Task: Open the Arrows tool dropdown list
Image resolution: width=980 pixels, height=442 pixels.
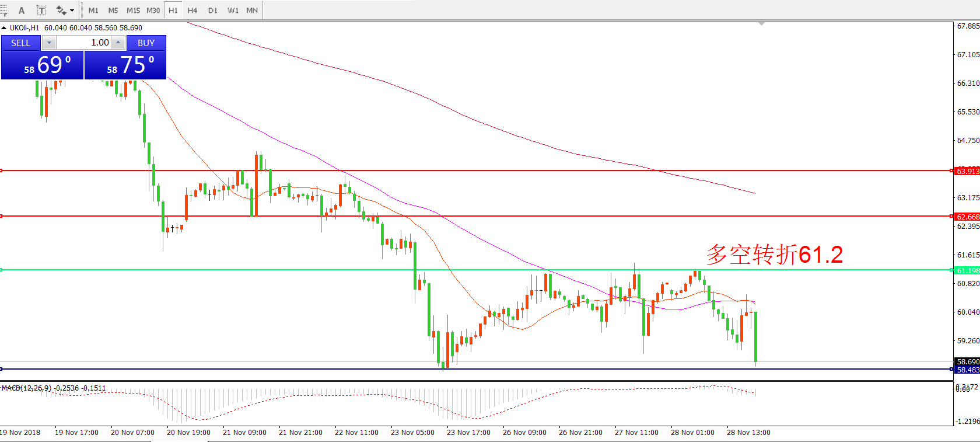Action: (72, 11)
